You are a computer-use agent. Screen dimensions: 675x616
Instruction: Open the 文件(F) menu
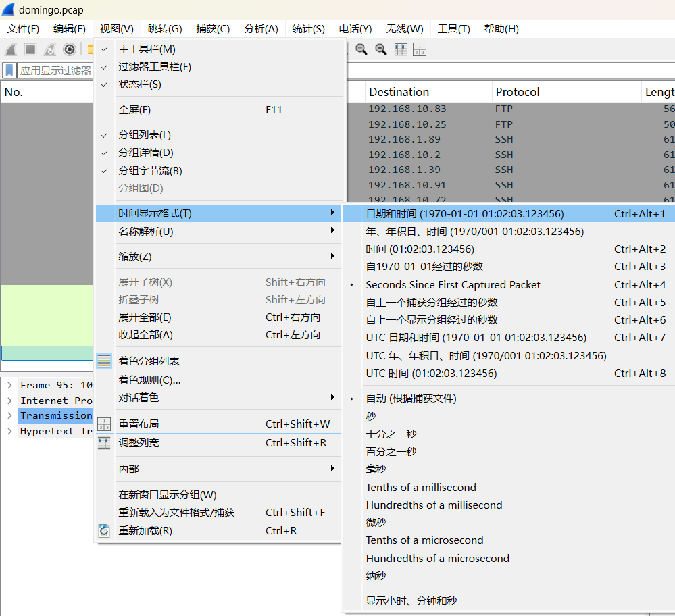(23, 29)
